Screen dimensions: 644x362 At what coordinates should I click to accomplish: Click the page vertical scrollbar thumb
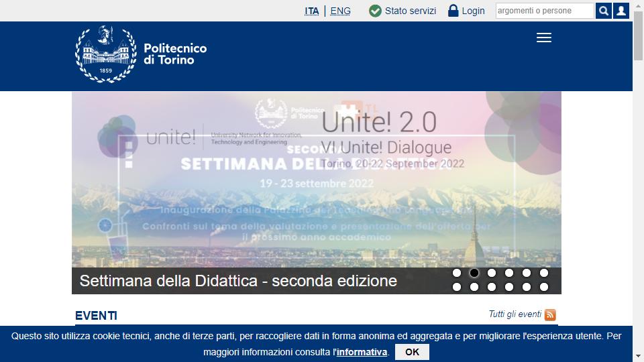638,36
